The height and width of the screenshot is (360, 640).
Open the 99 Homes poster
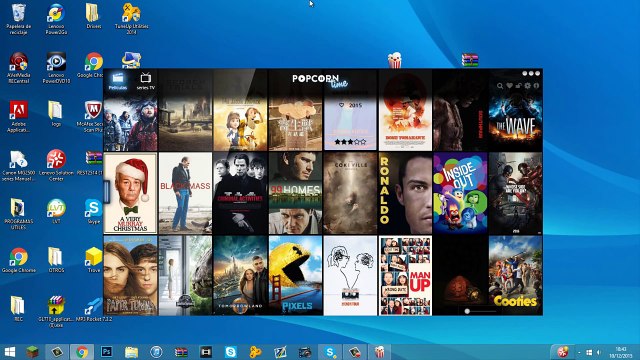point(295,193)
